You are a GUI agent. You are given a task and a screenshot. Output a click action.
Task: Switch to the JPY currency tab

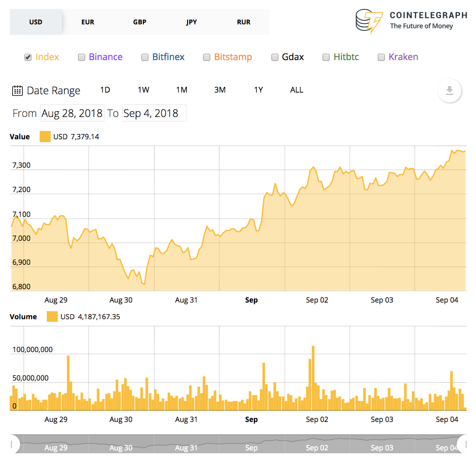(x=192, y=22)
